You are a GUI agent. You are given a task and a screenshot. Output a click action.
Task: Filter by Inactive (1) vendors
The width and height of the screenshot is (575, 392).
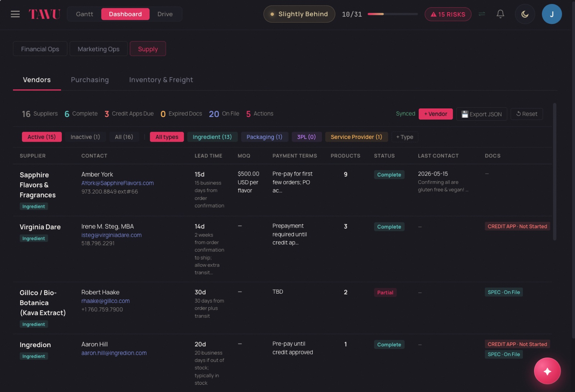click(x=85, y=137)
